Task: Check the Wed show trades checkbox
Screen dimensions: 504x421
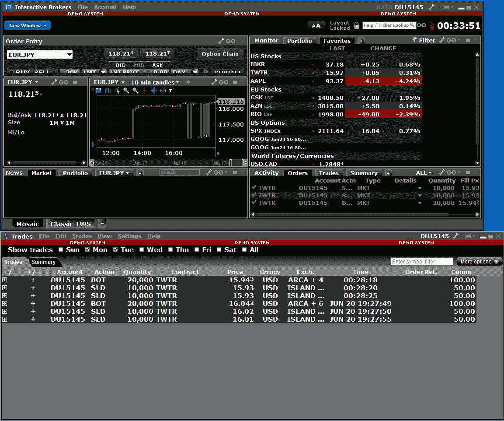Action: tap(142, 250)
